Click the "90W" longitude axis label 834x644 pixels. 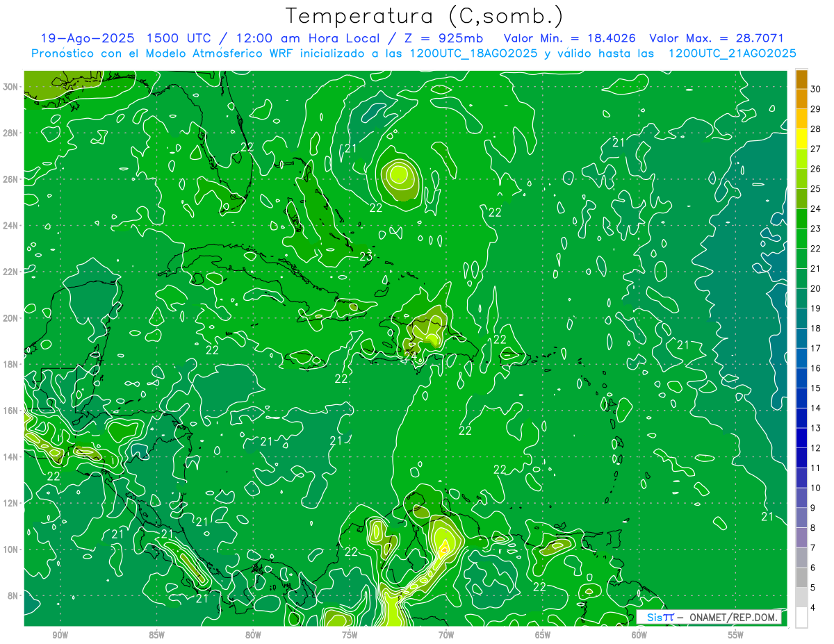60,636
